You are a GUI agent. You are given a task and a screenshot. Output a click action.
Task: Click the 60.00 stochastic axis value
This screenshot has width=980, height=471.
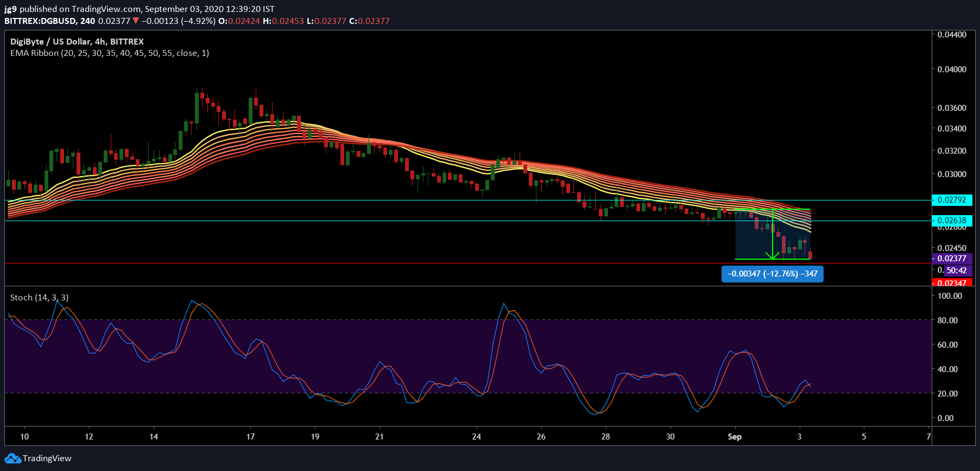947,345
